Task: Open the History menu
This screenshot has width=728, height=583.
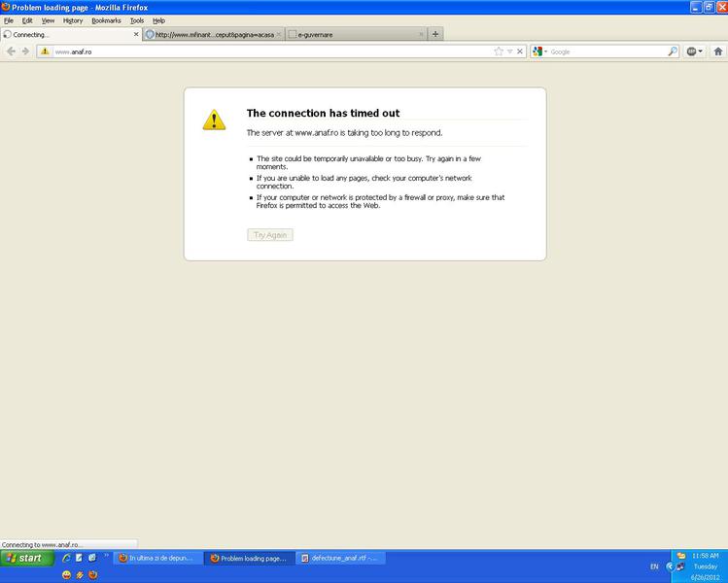Action: pyautogui.click(x=73, y=20)
